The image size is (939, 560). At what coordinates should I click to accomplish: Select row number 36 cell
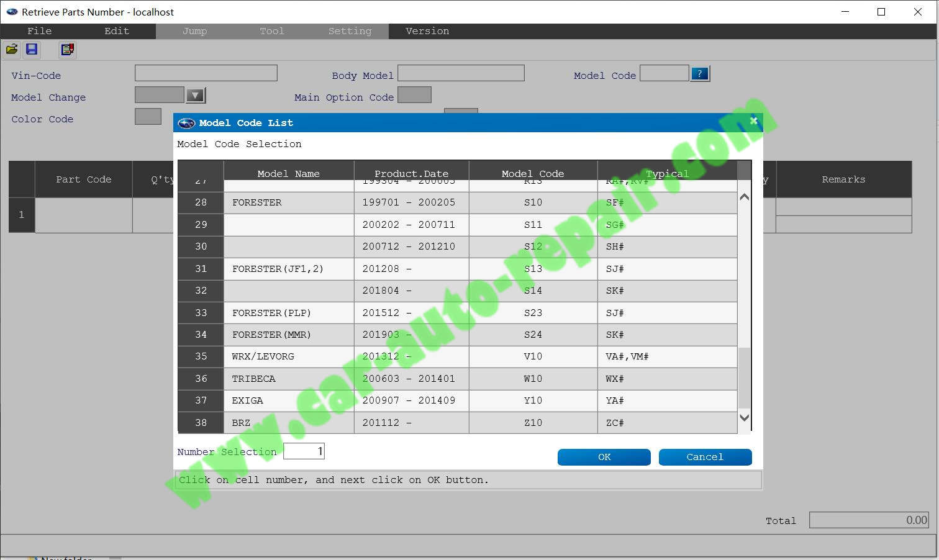click(x=201, y=379)
